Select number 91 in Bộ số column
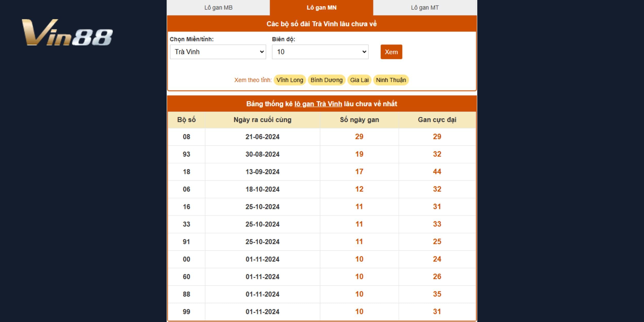The image size is (644, 322). pyautogui.click(x=187, y=242)
